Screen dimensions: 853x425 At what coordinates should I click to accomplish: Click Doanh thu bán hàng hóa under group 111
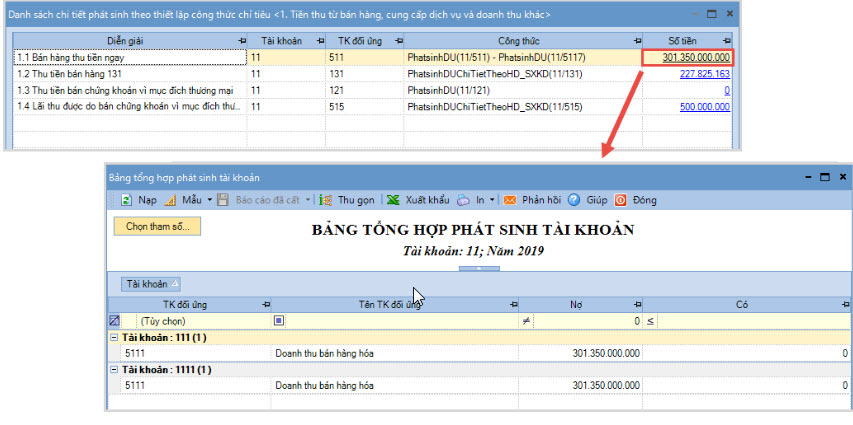324,353
